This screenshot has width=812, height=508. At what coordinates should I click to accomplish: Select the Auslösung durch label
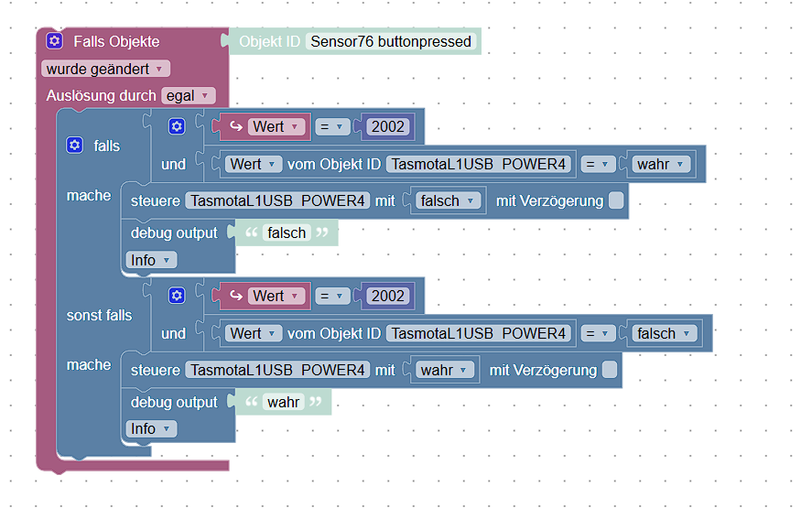click(x=101, y=96)
